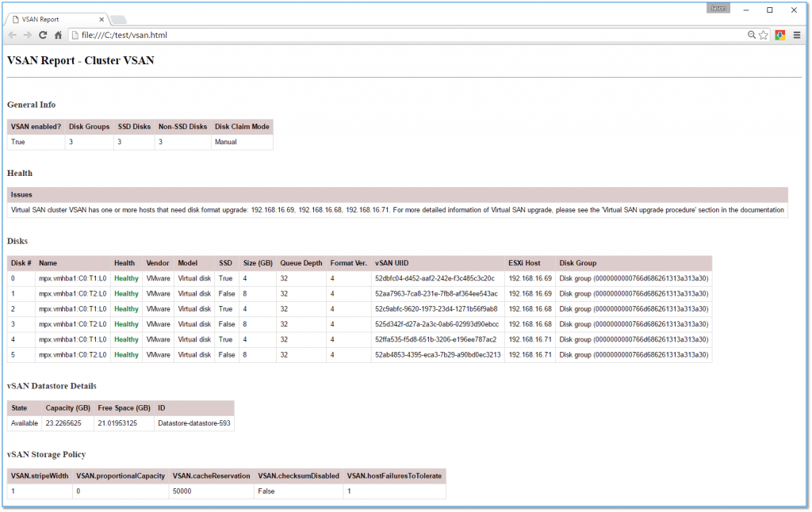
Task: Click ESXi host 192.168.16.68 in disk 2 row
Action: (x=530, y=309)
